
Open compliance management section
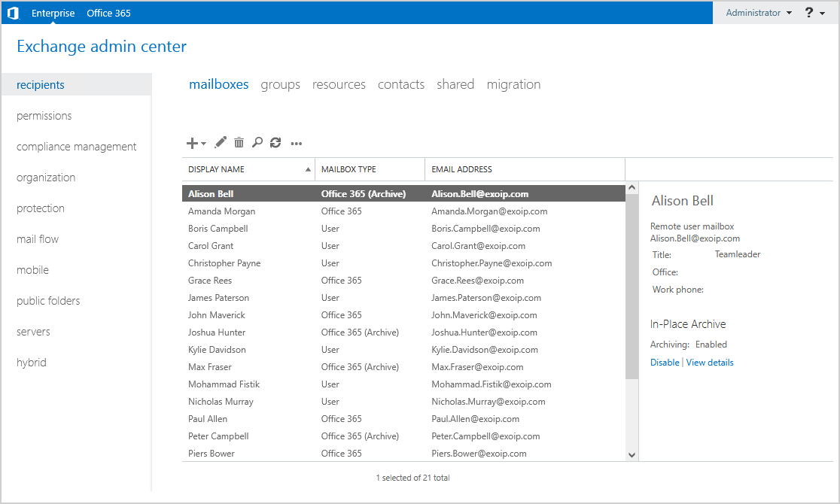pos(77,147)
